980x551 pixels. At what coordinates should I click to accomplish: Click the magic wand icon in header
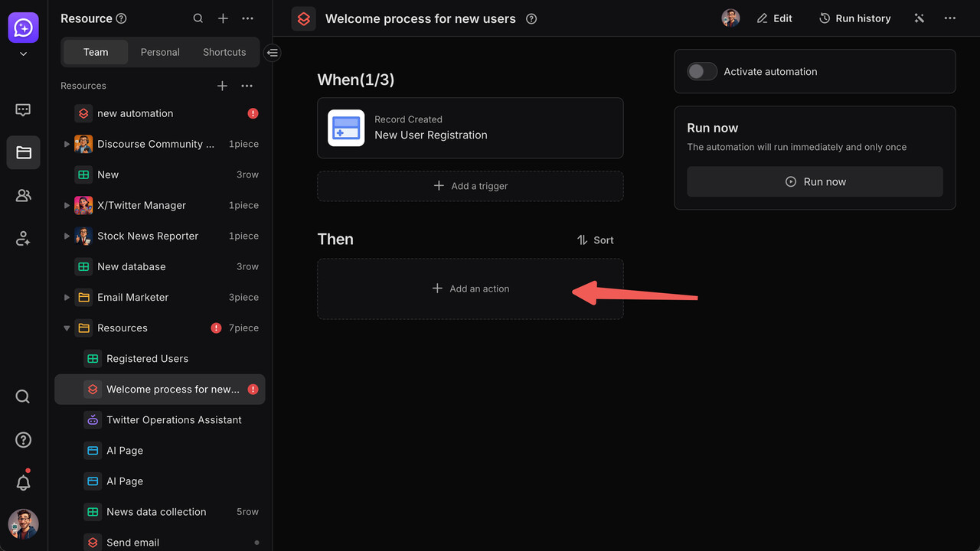tap(919, 18)
